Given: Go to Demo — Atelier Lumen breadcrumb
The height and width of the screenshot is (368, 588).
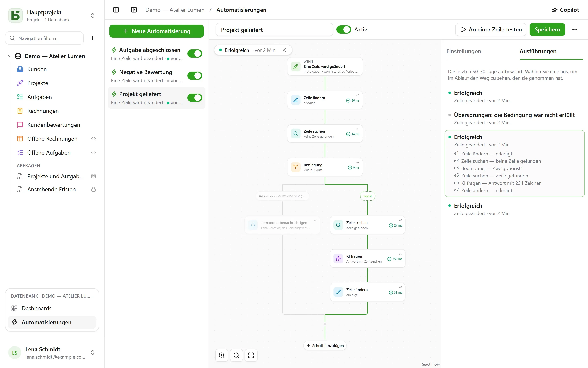Looking at the screenshot, I should (x=175, y=10).
